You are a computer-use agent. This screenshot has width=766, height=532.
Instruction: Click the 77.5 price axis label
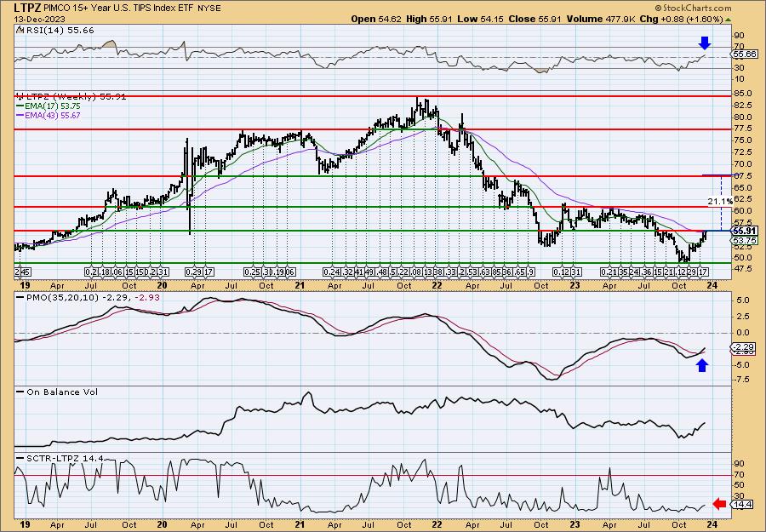(744, 129)
